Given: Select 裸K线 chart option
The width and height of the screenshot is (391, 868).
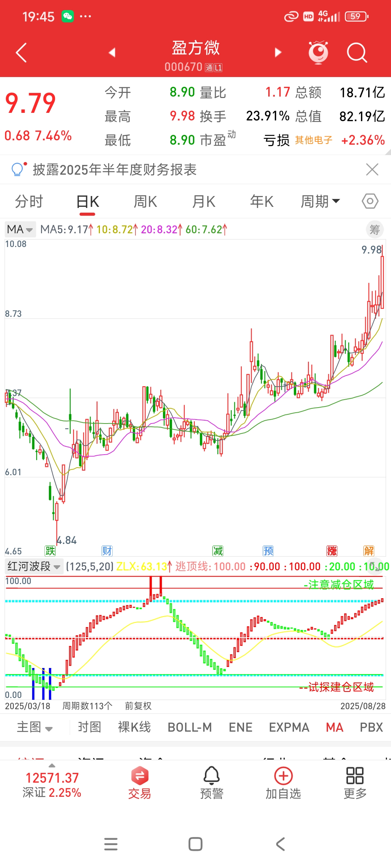Looking at the screenshot, I should (134, 727).
